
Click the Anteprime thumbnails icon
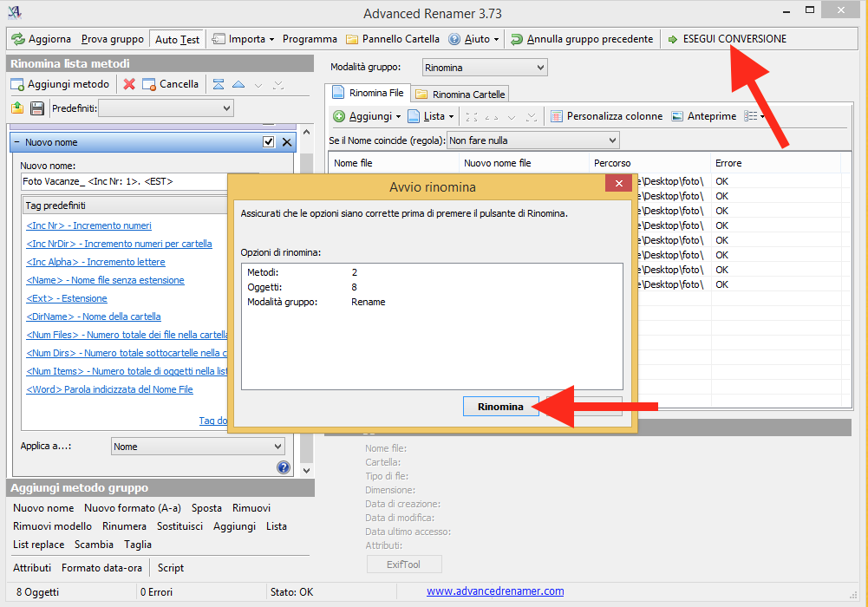(704, 116)
